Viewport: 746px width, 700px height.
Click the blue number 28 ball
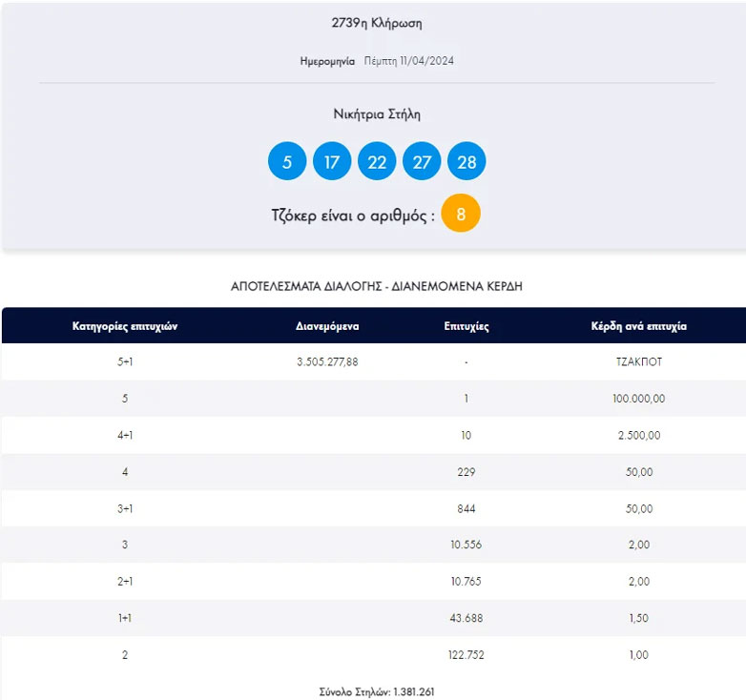tap(466, 161)
